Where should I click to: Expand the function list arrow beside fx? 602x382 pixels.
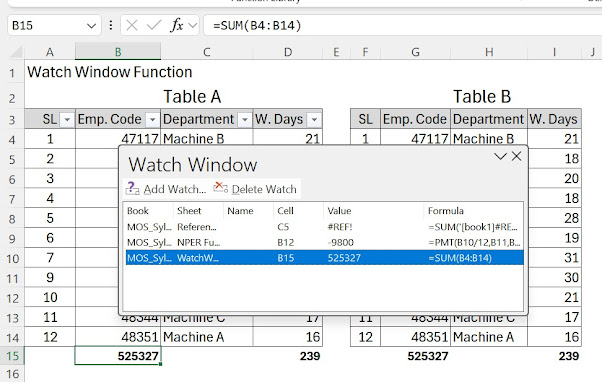(x=193, y=26)
